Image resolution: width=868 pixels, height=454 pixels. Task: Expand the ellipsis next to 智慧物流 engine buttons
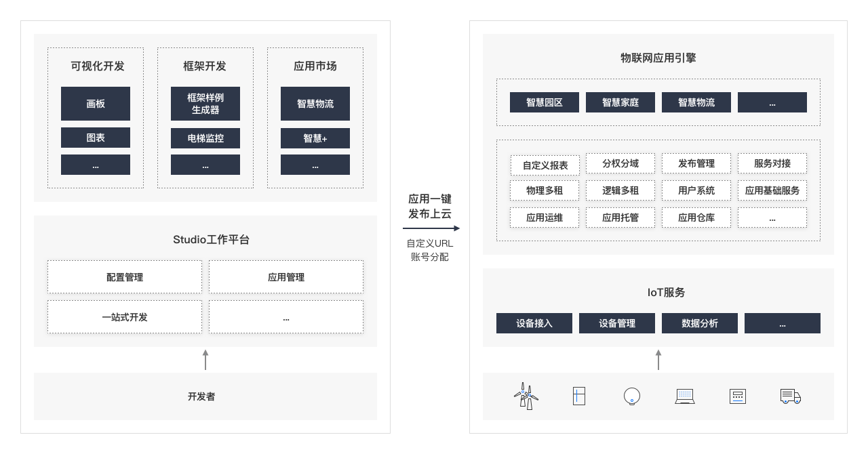coord(772,102)
